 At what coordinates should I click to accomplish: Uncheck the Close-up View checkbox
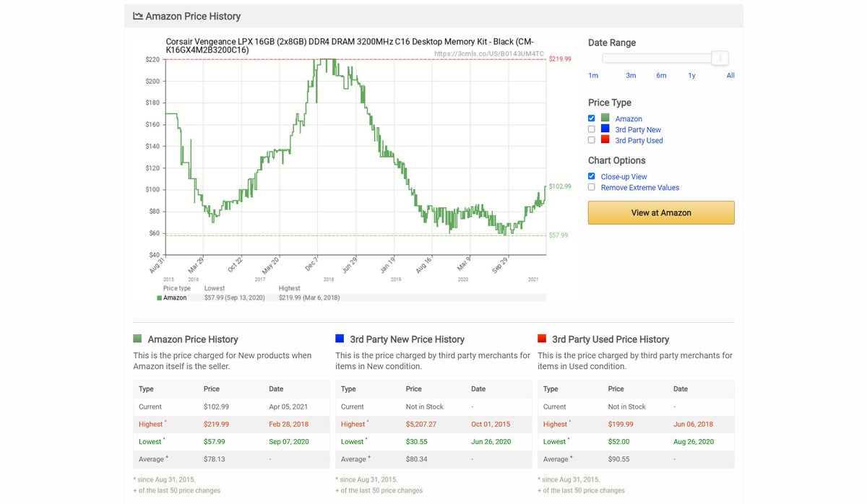(x=592, y=176)
